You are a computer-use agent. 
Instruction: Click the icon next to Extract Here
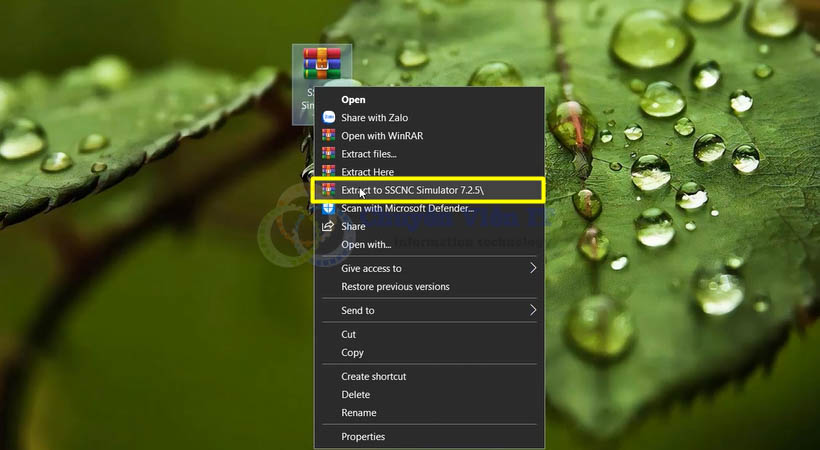pyautogui.click(x=328, y=172)
